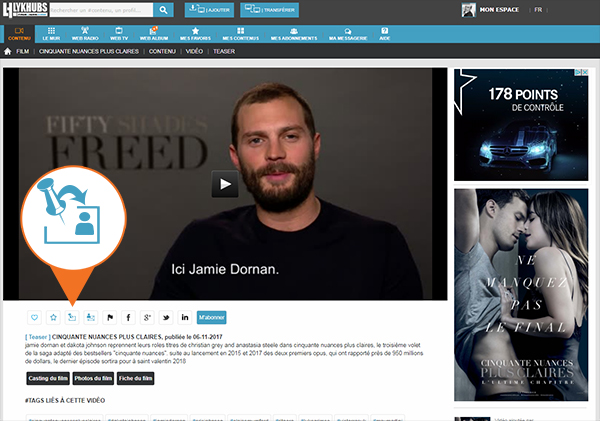The width and height of the screenshot is (600, 421).
Task: Open Mes Favoris tab
Action: click(195, 34)
